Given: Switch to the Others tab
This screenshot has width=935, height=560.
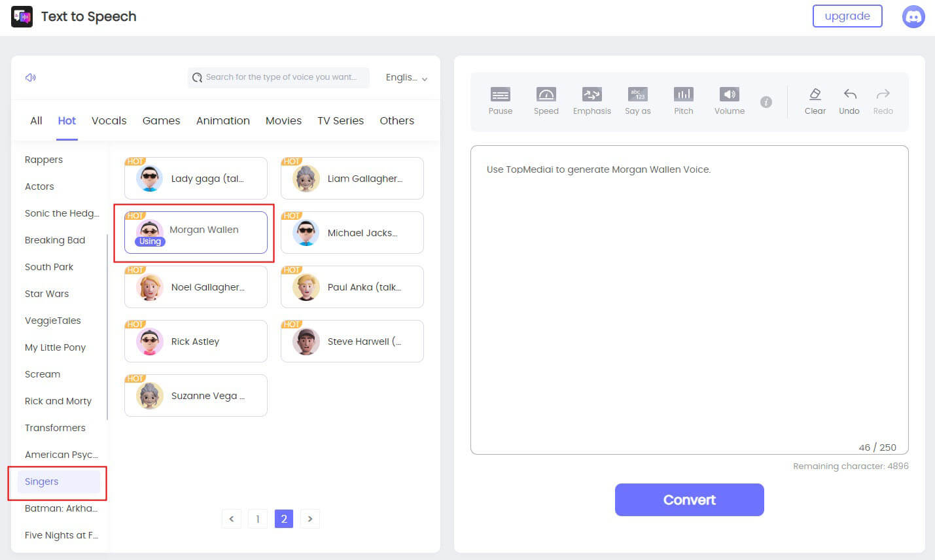Looking at the screenshot, I should point(397,120).
